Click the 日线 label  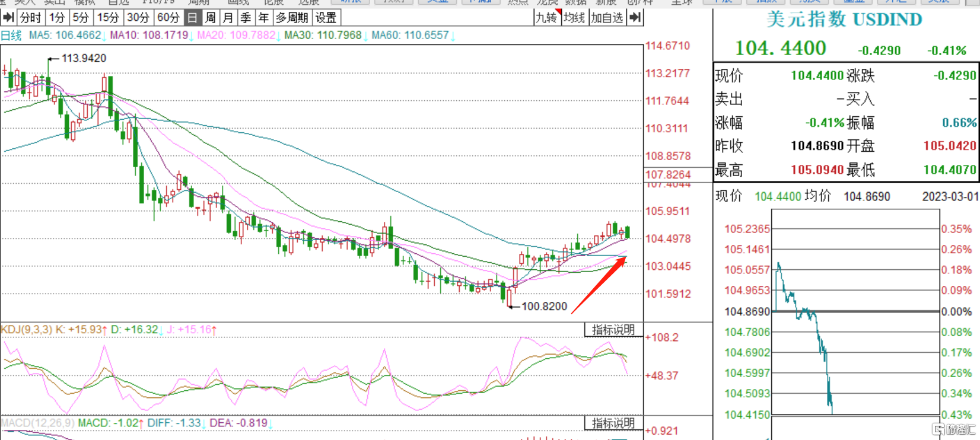tap(11, 36)
